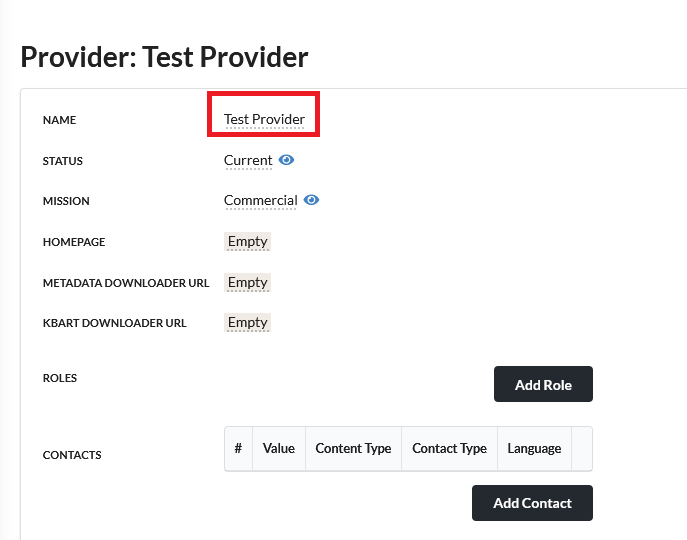Click the Provider: Test Provider page heading
The height and width of the screenshot is (540, 687).
click(x=165, y=56)
